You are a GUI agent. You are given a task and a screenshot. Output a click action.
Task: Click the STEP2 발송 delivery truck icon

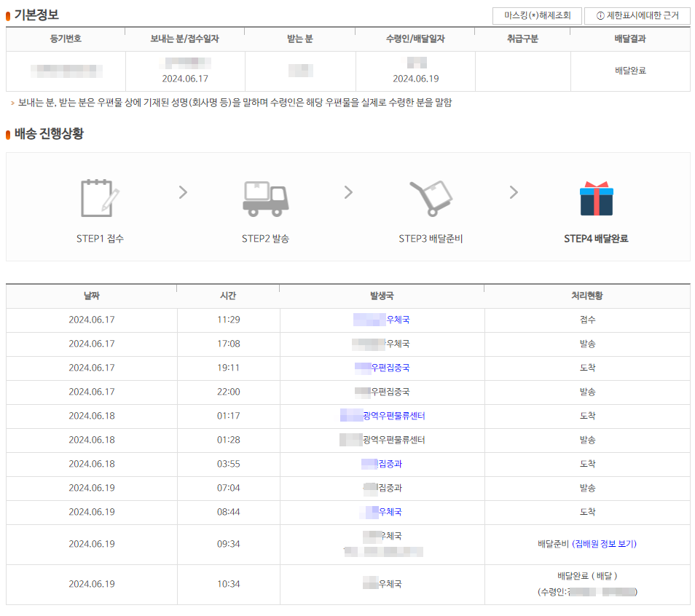[x=267, y=197]
